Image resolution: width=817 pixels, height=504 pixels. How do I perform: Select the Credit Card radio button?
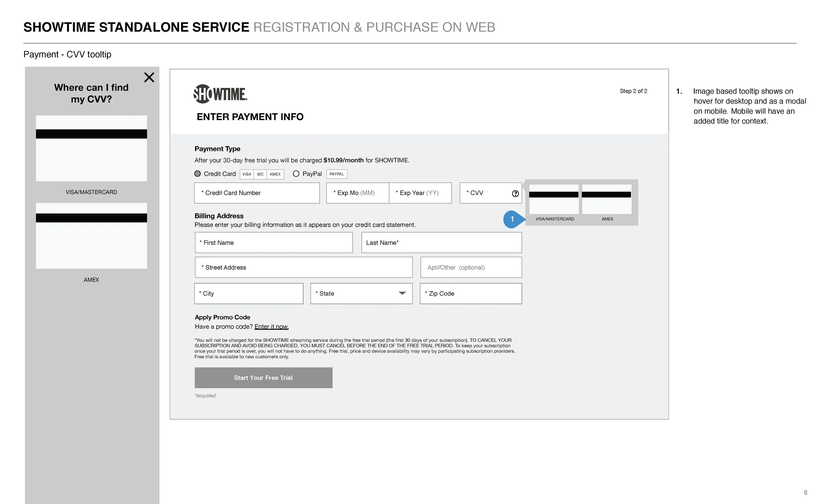click(197, 174)
